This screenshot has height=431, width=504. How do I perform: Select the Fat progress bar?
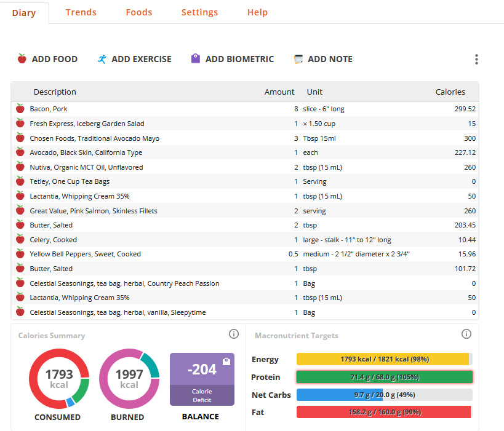[385, 412]
